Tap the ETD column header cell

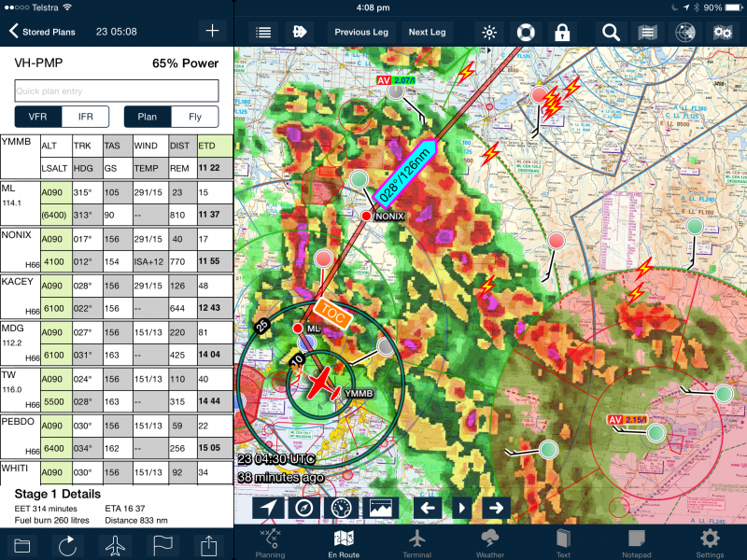pyautogui.click(x=215, y=146)
